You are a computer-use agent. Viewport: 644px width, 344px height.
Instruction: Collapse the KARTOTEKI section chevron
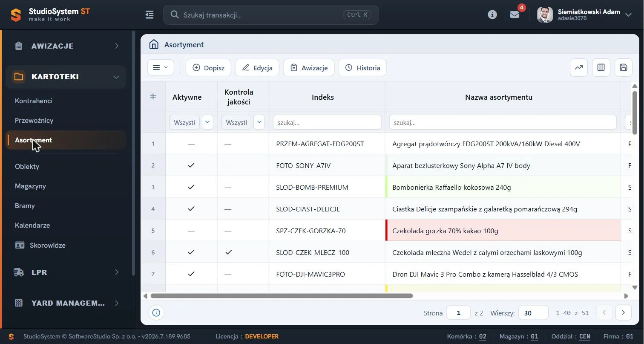(116, 77)
